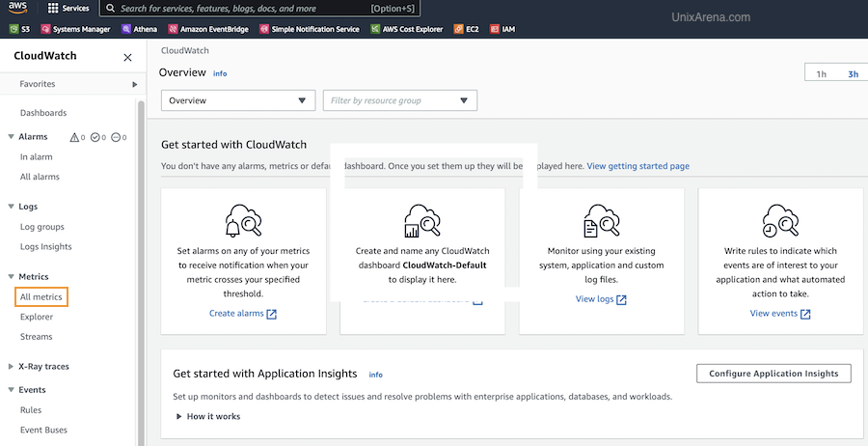Click external link icon beside View logs

click(622, 299)
